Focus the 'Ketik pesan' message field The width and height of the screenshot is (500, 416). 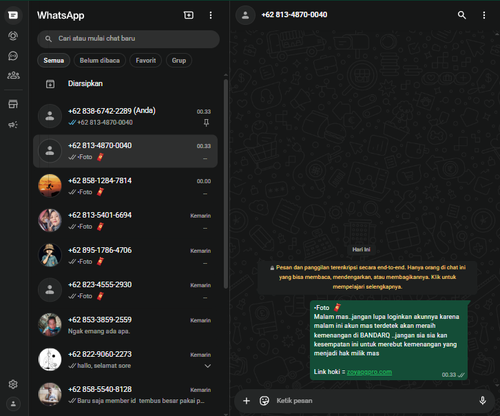(x=373, y=401)
